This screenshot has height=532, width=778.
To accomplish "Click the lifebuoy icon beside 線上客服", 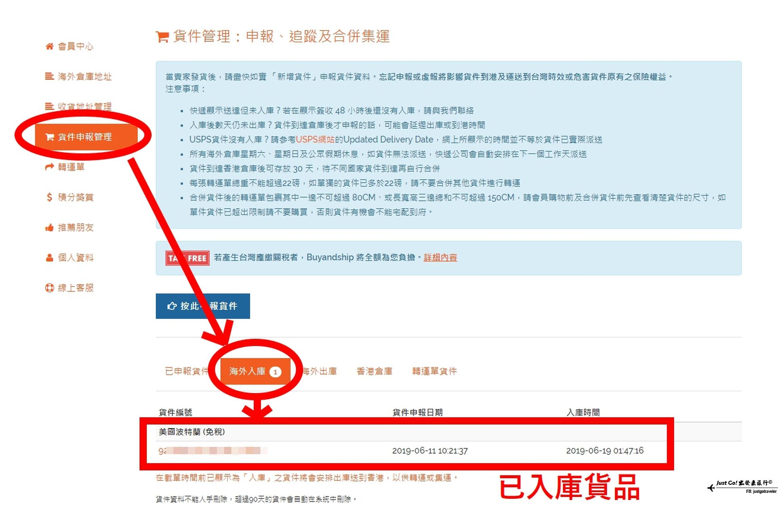I will 49,288.
